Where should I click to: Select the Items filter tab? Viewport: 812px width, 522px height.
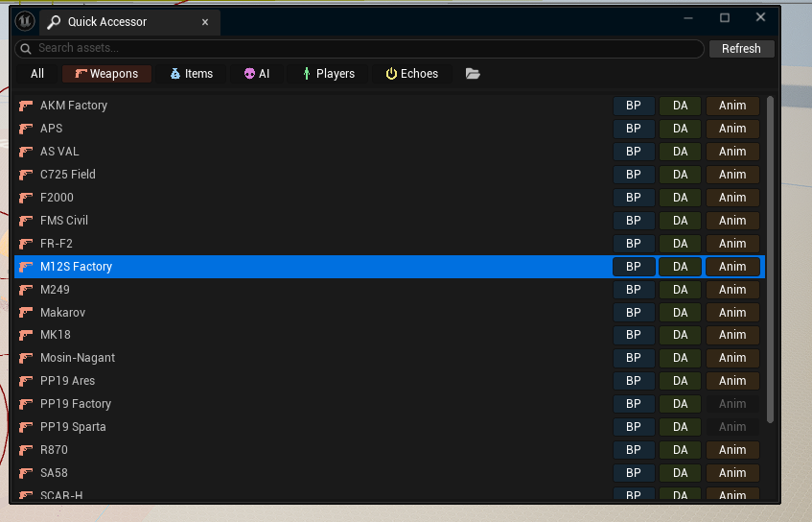(x=191, y=74)
